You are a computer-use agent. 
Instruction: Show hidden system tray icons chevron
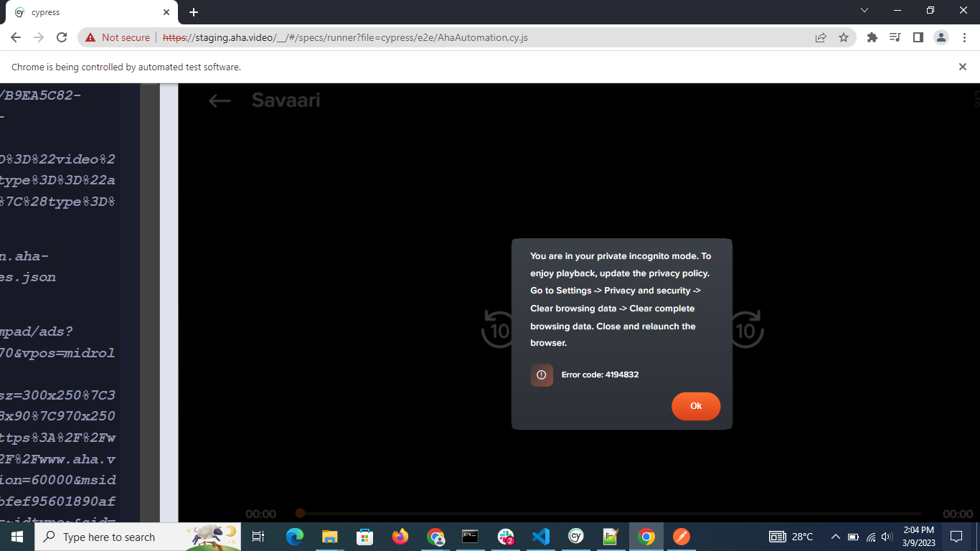tap(835, 537)
